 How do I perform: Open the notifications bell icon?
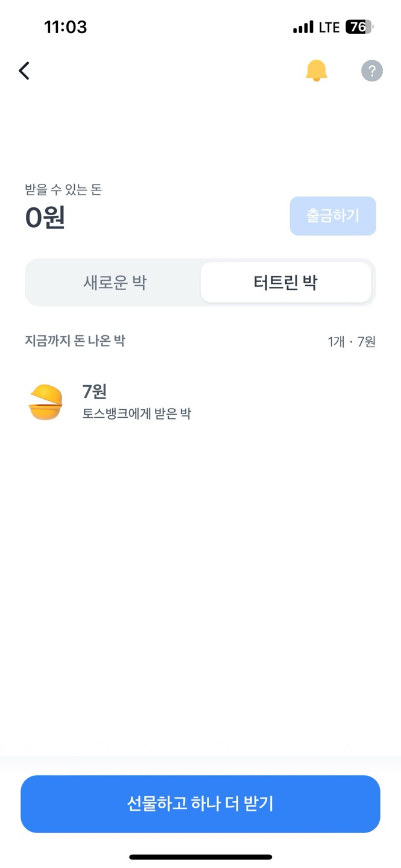click(x=317, y=71)
